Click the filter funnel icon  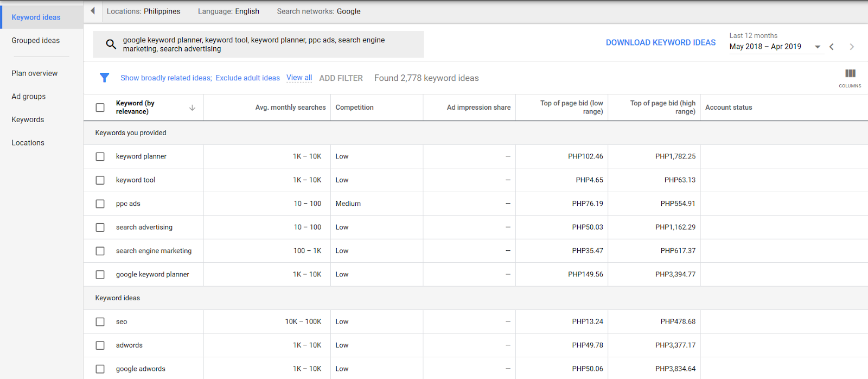(x=105, y=78)
